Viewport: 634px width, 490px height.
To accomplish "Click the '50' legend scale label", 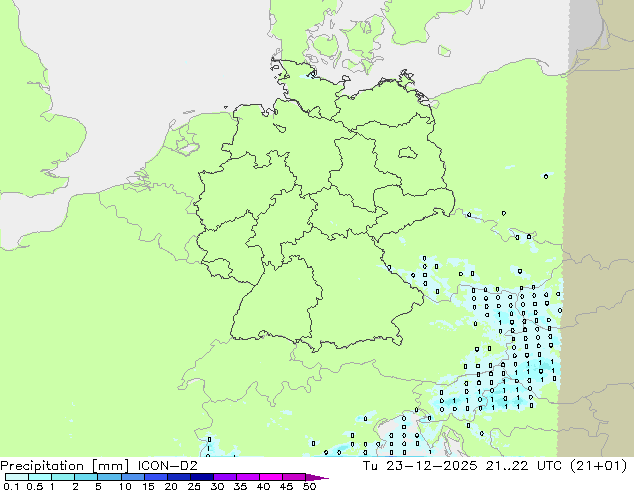I will [310, 486].
